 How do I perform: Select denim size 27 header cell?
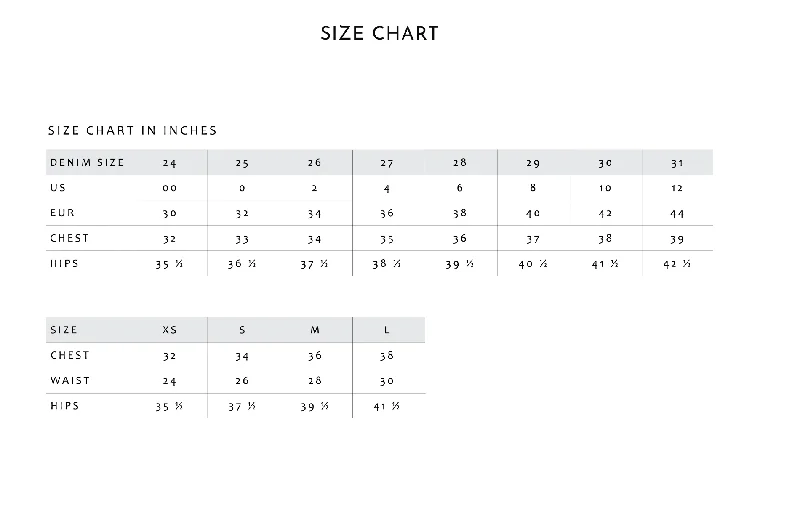click(387, 163)
